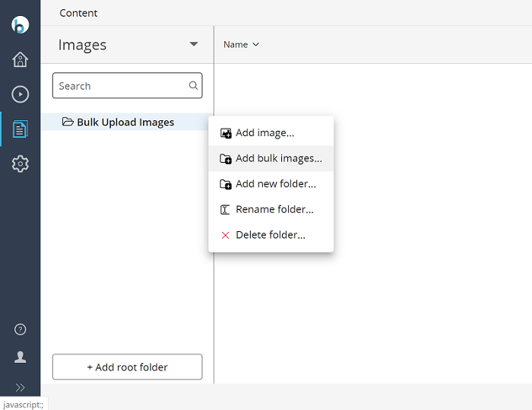This screenshot has height=410, width=532.
Task: Click the open folder icon beside Bulk Upload Images
Action: pyautogui.click(x=68, y=122)
